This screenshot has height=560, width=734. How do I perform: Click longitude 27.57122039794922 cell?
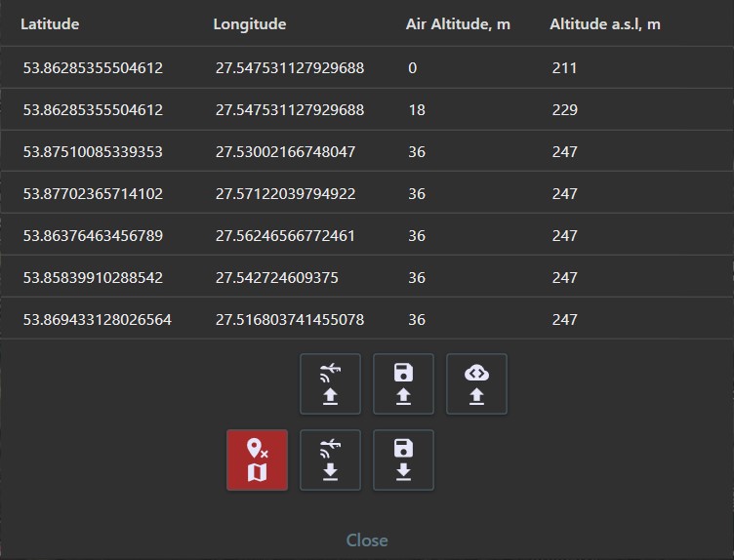[285, 194]
